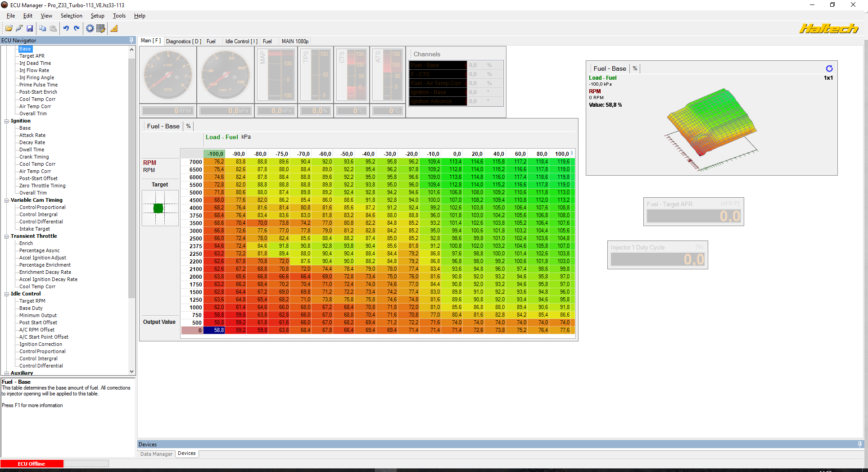
Task: Collapse the Idle Control tree group
Action: pyautogui.click(x=7, y=294)
